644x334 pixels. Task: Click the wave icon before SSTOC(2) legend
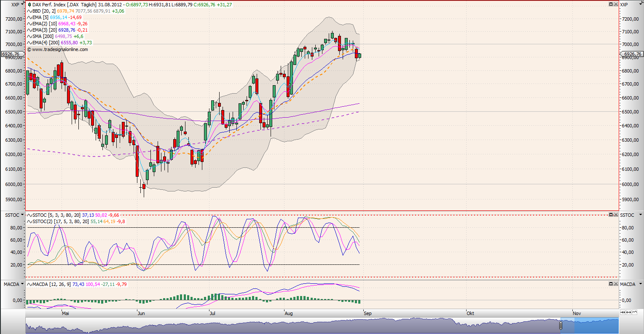pos(29,221)
